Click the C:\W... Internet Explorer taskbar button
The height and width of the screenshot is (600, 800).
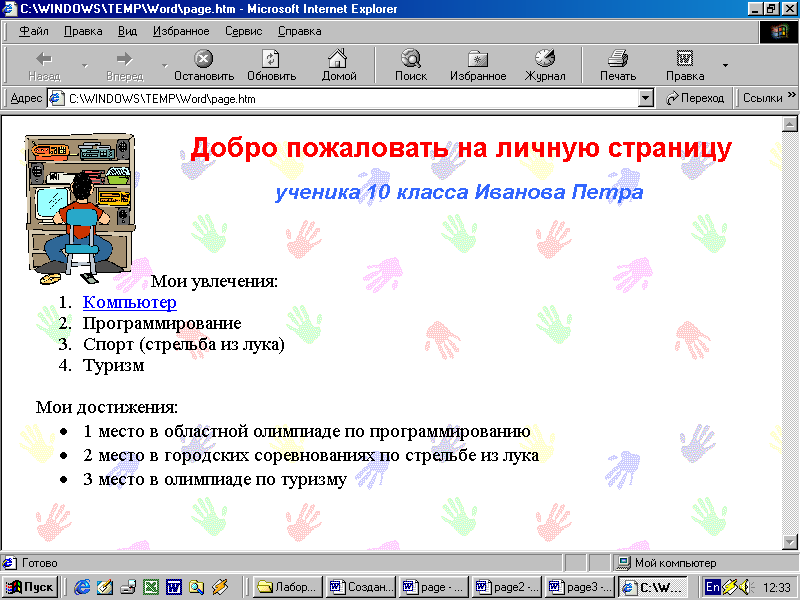(653, 587)
